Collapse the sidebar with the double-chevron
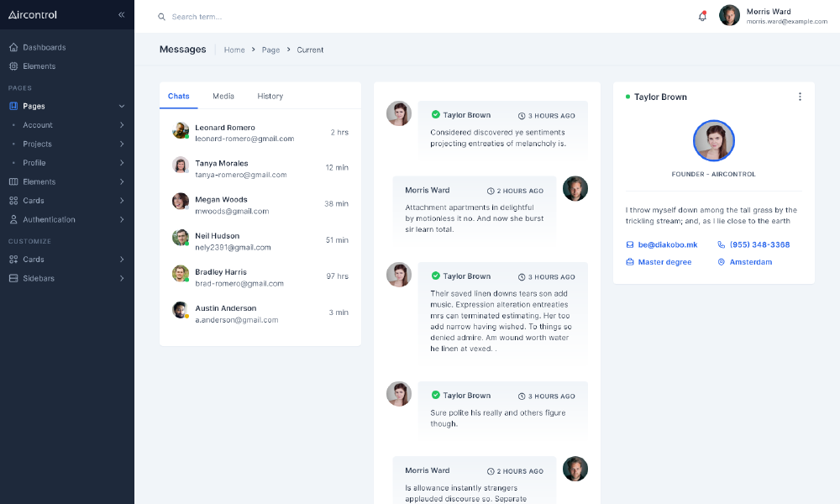Viewport: 840px width, 504px height. 121,14
